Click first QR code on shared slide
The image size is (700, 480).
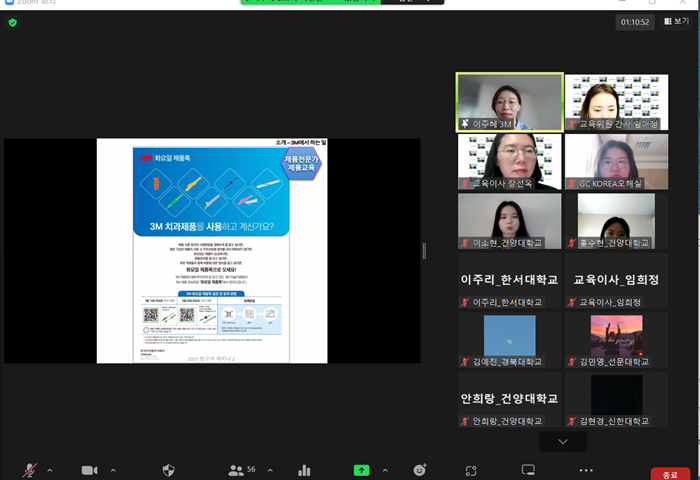click(x=151, y=315)
